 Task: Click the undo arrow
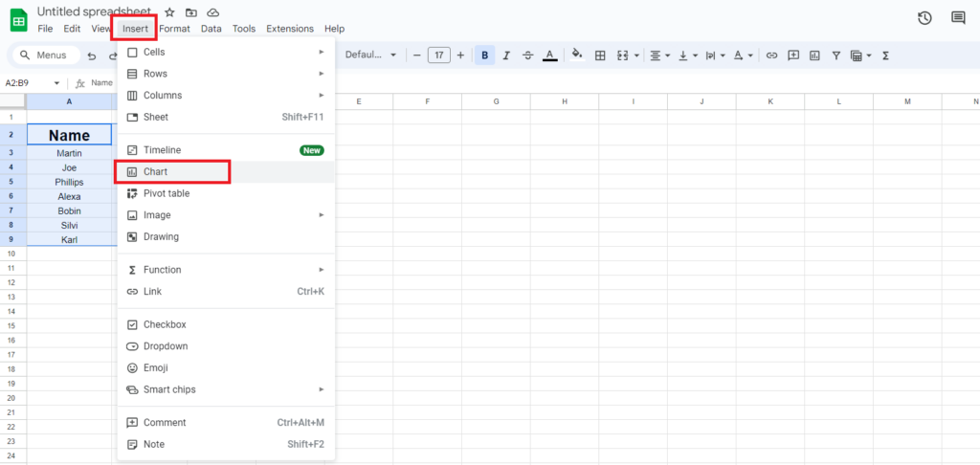[x=92, y=55]
